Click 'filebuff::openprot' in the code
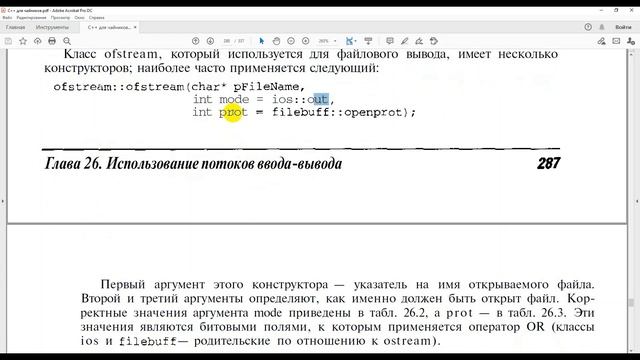The image size is (640, 360). (x=337, y=112)
